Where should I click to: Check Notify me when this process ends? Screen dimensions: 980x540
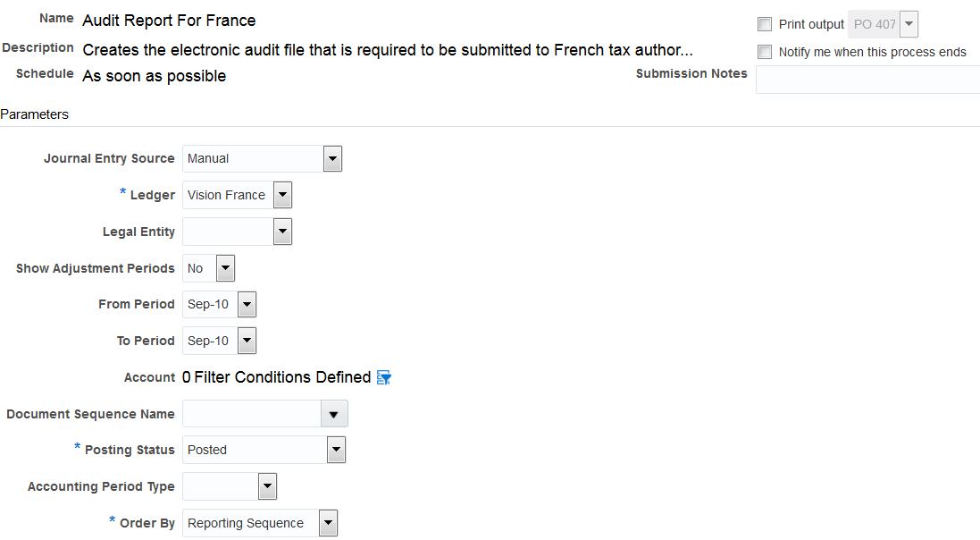pyautogui.click(x=765, y=52)
